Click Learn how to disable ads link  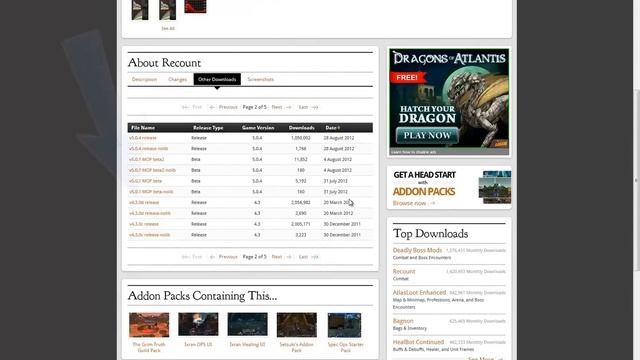[413, 152]
